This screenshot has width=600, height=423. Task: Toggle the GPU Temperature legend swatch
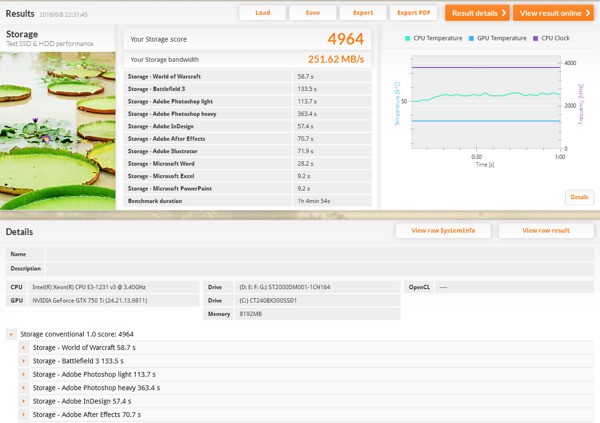pyautogui.click(x=473, y=38)
